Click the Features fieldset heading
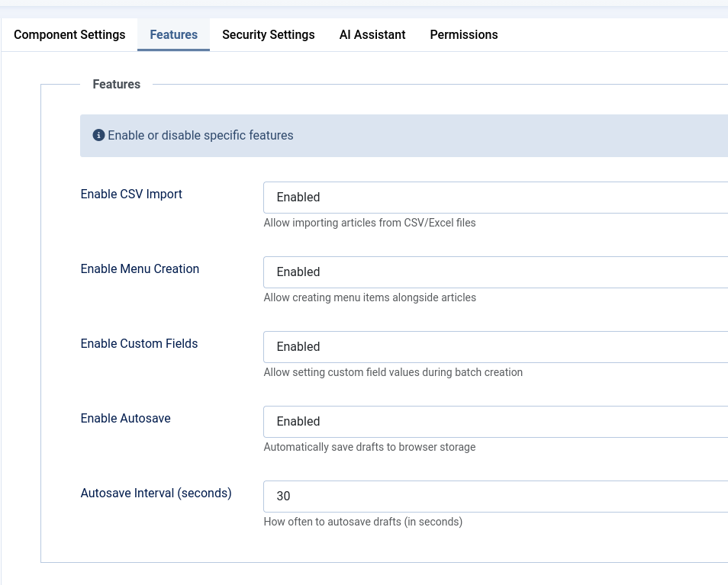The height and width of the screenshot is (585, 728). pyautogui.click(x=116, y=84)
